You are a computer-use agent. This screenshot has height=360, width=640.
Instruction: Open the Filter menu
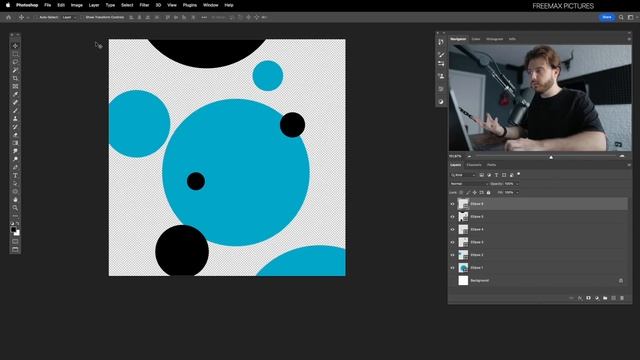click(144, 5)
